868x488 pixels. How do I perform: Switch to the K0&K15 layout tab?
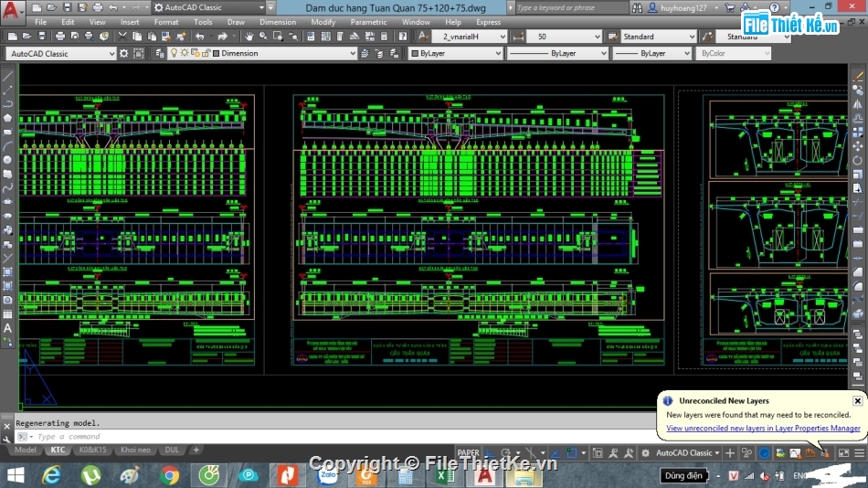coord(92,450)
